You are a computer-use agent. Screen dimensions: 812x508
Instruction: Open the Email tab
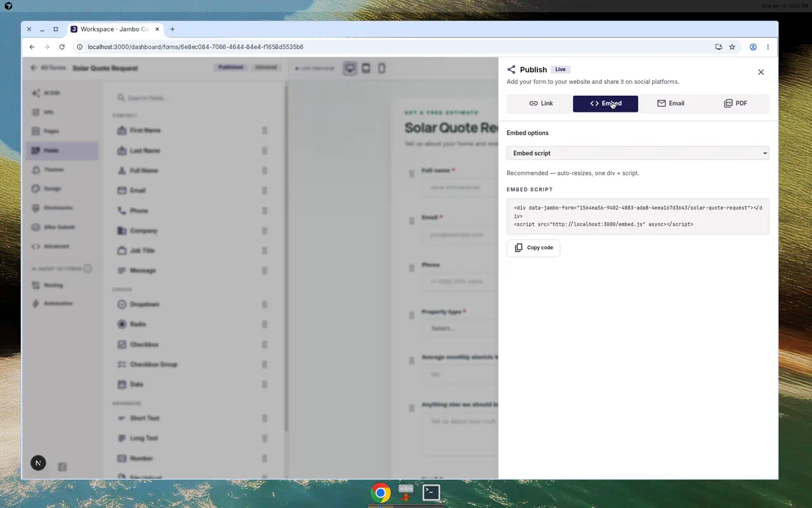click(671, 104)
